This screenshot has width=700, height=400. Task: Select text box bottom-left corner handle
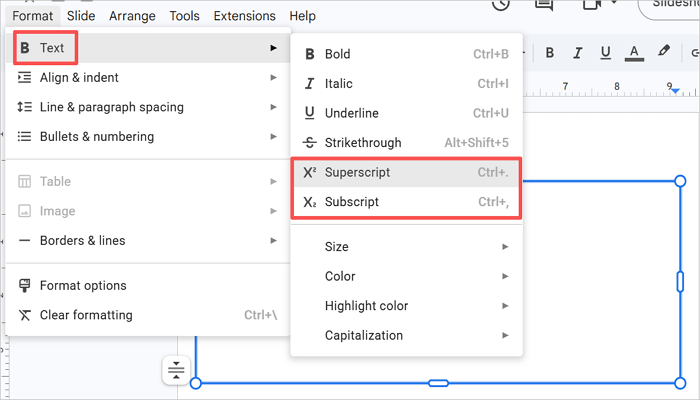click(196, 383)
